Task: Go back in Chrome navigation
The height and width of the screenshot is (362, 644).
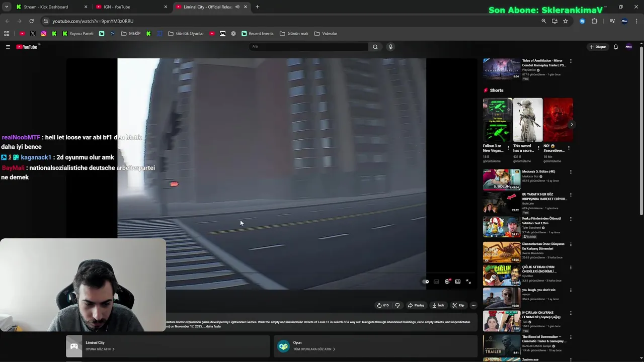Action: point(7,21)
